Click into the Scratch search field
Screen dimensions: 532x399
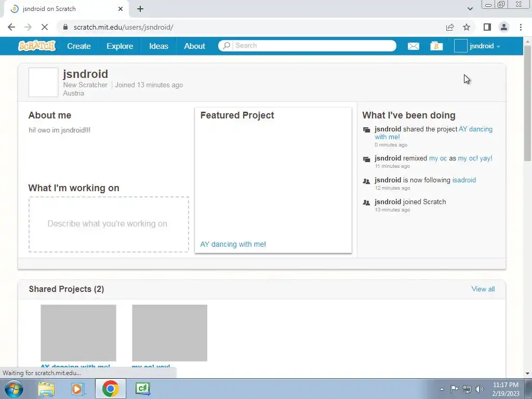click(314, 46)
